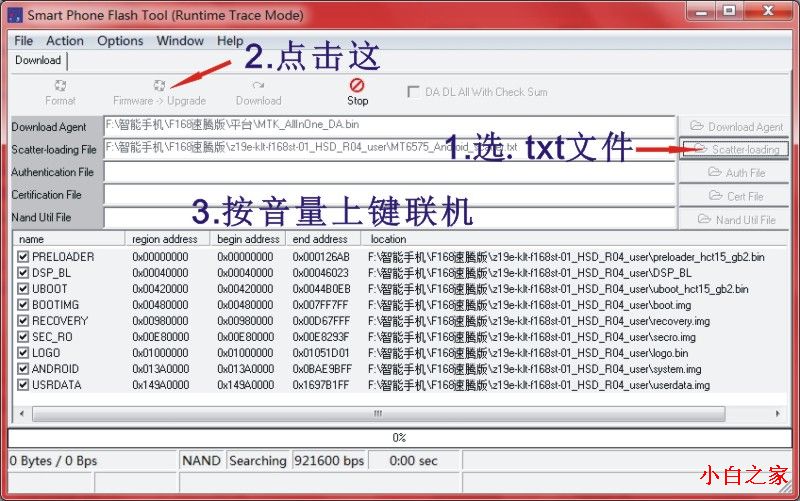The height and width of the screenshot is (501, 800).
Task: Click the Download Agent browse button
Action: pos(734,127)
